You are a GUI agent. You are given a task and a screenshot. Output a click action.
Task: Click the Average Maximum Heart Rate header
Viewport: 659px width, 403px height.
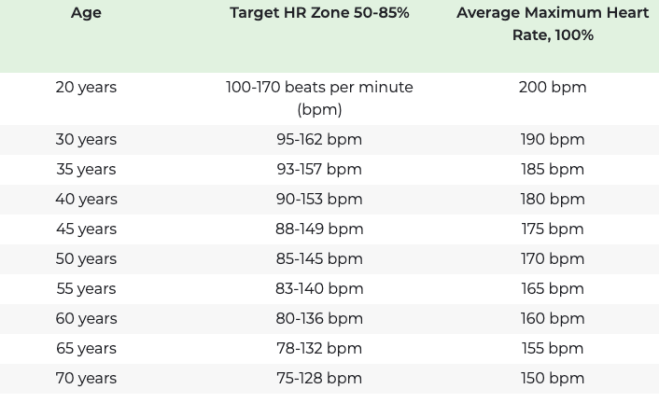(x=552, y=25)
